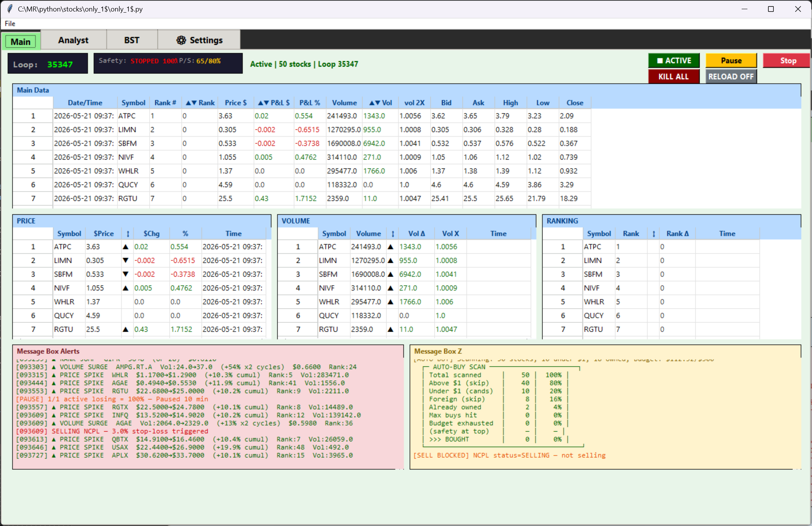Sort Main Data by Price $ header
This screenshot has width=812, height=526.
(235, 103)
